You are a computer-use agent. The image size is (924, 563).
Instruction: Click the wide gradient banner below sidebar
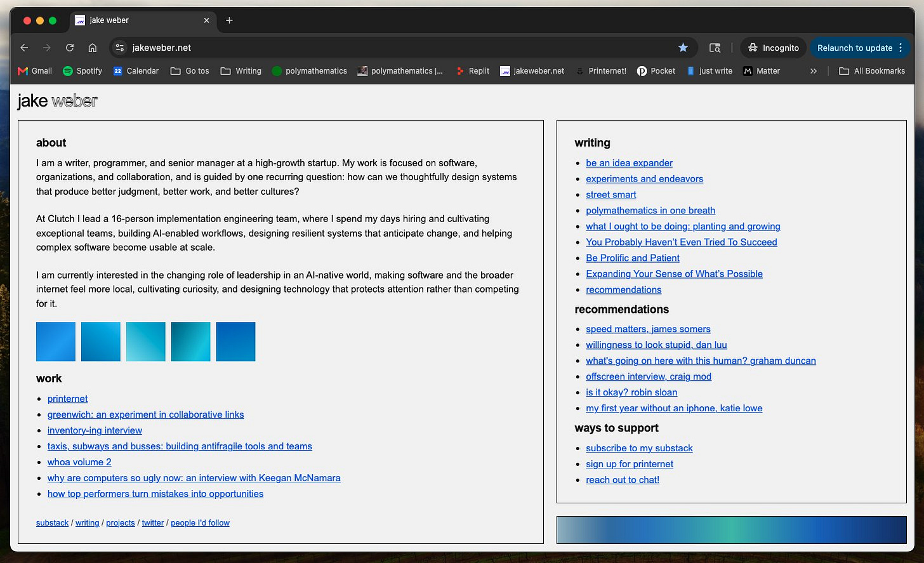pyautogui.click(x=731, y=529)
